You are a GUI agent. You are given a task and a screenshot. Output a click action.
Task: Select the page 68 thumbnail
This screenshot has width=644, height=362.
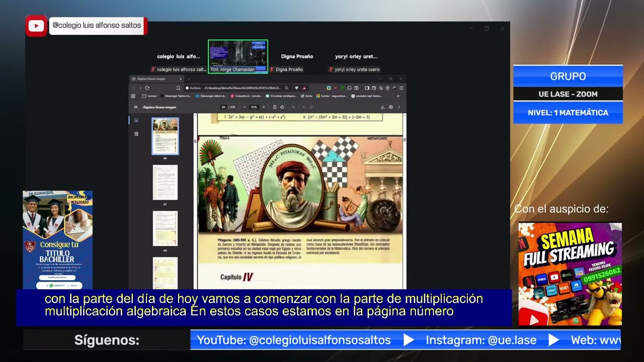pos(165,228)
